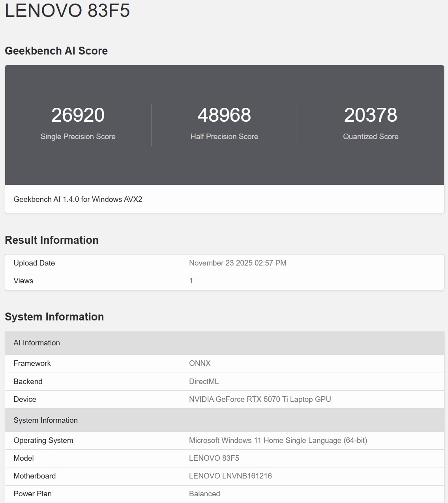Click the Result Information heading
448x503 pixels.
(x=52, y=240)
